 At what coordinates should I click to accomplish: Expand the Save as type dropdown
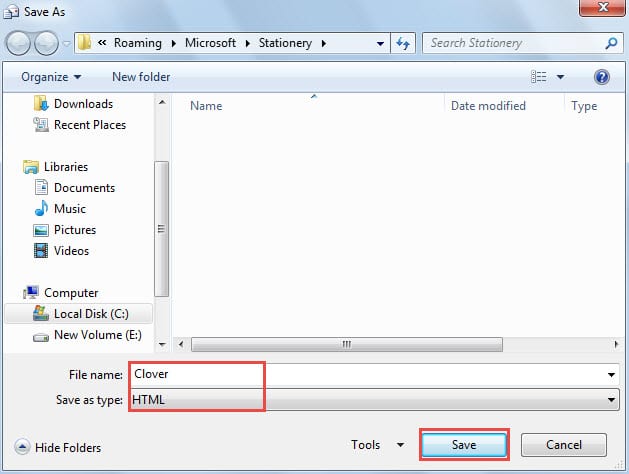pyautogui.click(x=611, y=400)
